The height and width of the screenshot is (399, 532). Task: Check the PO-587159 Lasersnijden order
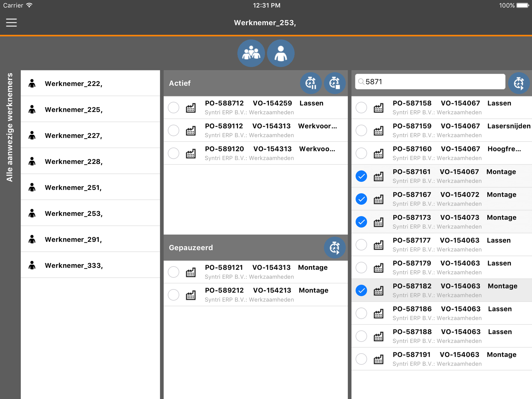[x=361, y=130]
